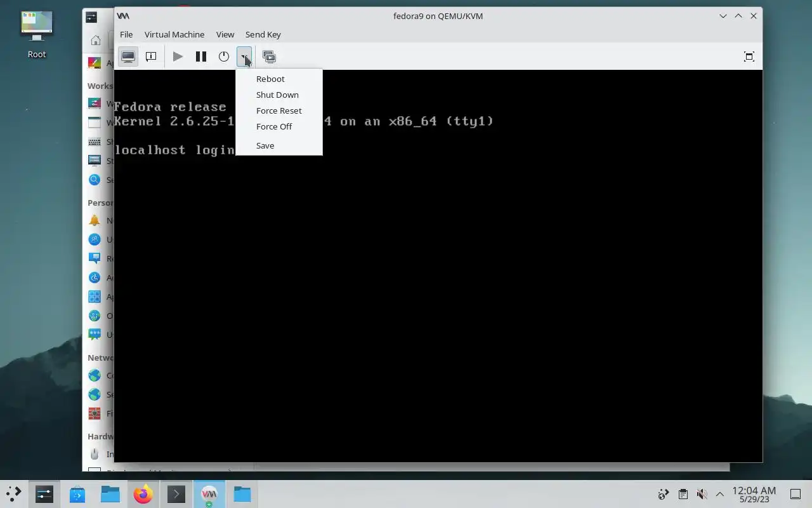The width and height of the screenshot is (812, 508).
Task: Open magnifier Search icon in System Settings
Action: [95, 180]
